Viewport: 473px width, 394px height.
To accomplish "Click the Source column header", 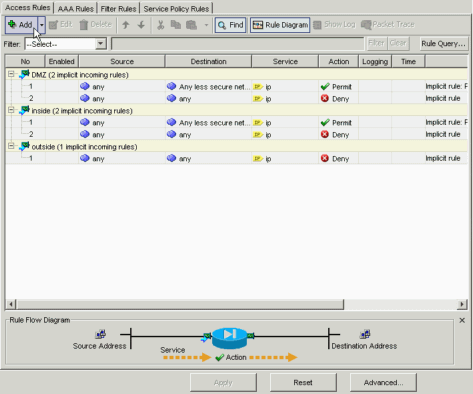I will (x=122, y=62).
